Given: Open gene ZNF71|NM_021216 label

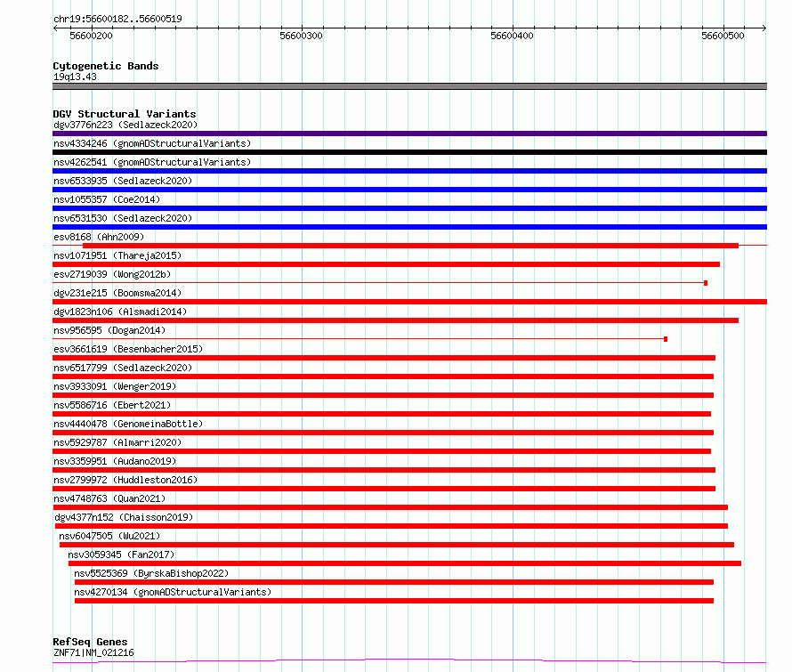Looking at the screenshot, I should [93, 652].
